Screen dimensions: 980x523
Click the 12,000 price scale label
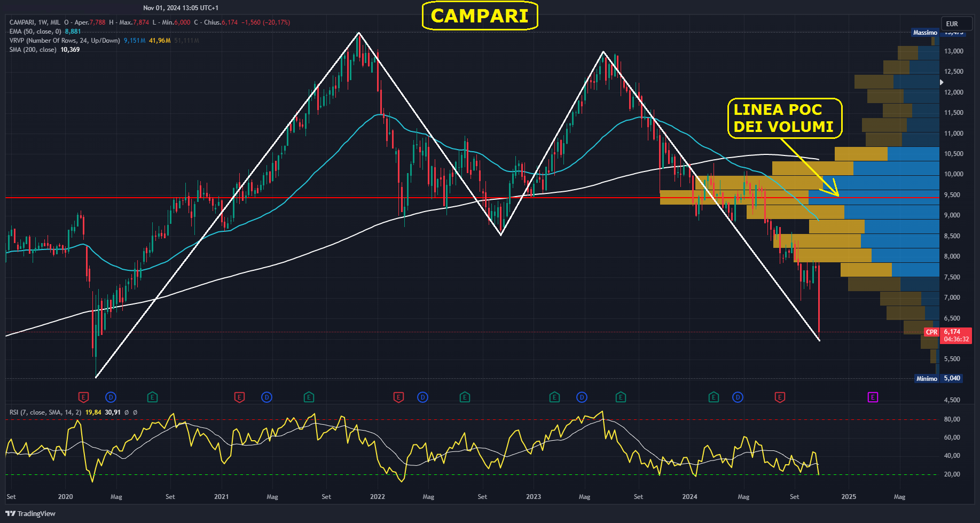tap(954, 92)
